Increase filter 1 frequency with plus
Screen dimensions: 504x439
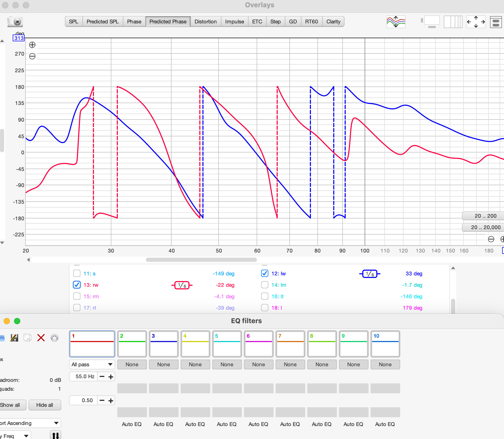(x=111, y=377)
